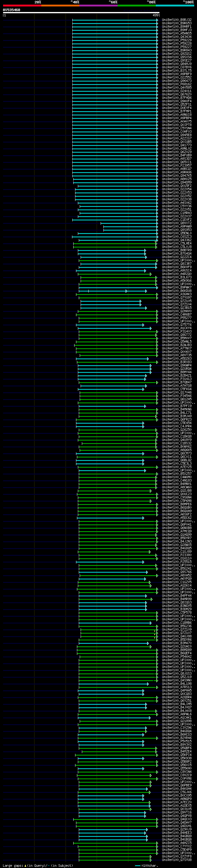Click the red 20% identity legend segment

point(22,6)
